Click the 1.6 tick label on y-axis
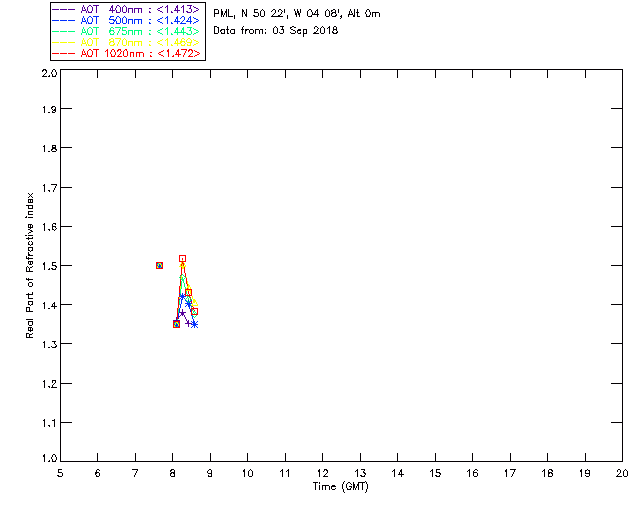This screenshot has height=512, width=640. point(49,227)
